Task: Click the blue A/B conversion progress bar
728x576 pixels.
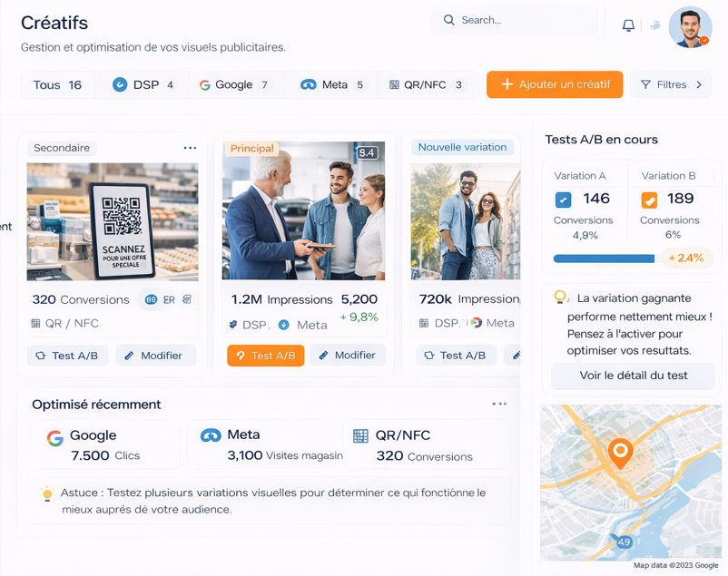Action: (604, 259)
